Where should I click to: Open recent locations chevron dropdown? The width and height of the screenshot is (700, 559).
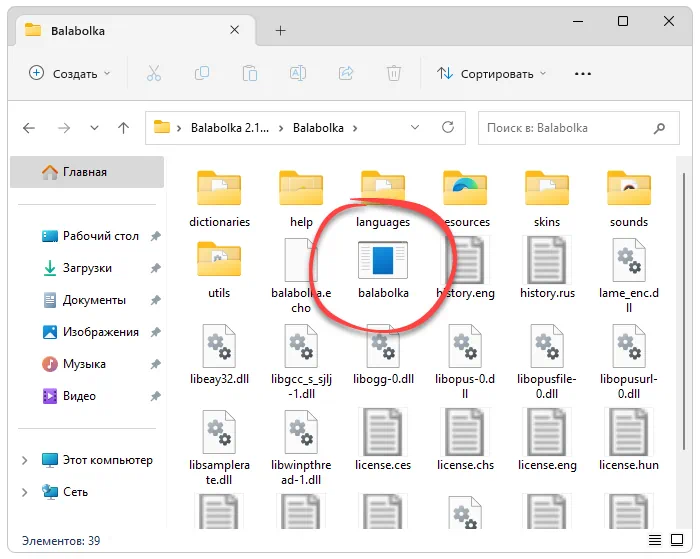click(x=94, y=128)
